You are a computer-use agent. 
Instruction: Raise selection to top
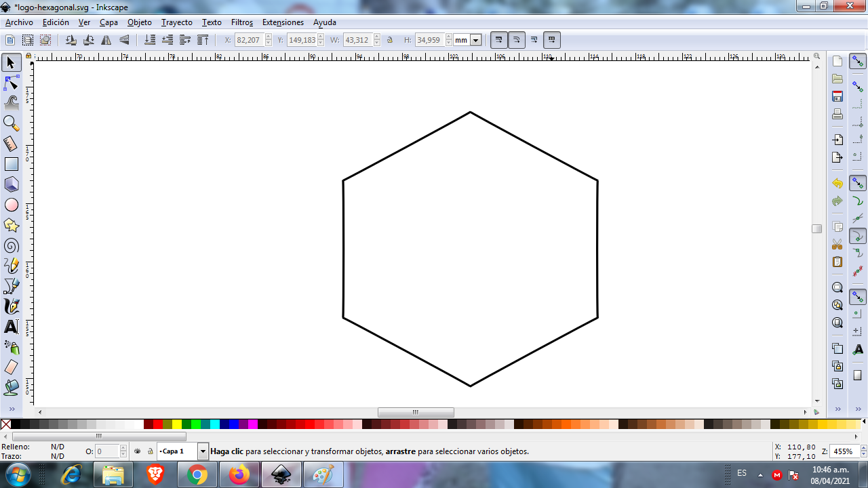[x=203, y=40]
